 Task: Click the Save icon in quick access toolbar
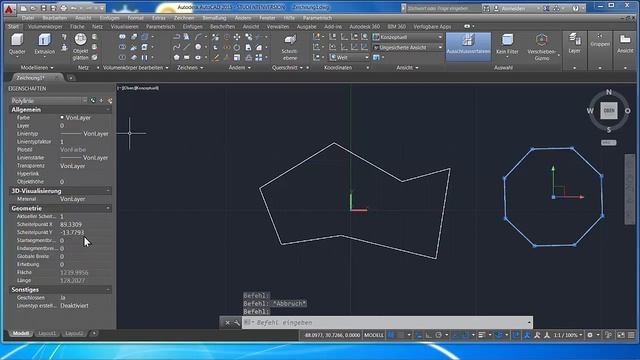pyautogui.click(x=44, y=8)
